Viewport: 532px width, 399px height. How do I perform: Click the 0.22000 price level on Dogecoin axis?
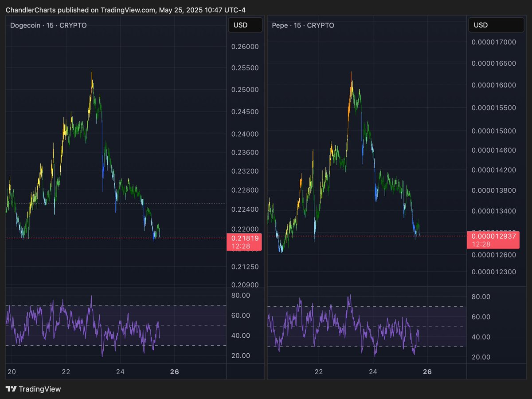[245, 229]
